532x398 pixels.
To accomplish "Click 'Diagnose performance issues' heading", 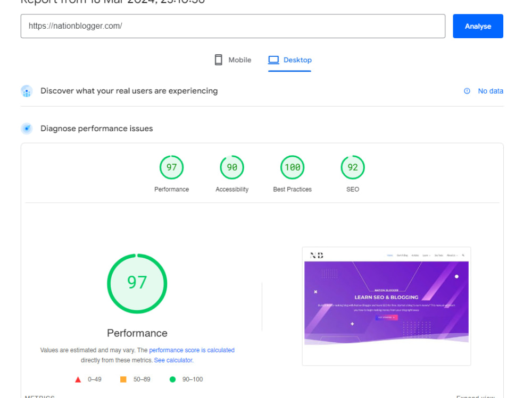I will [x=97, y=129].
